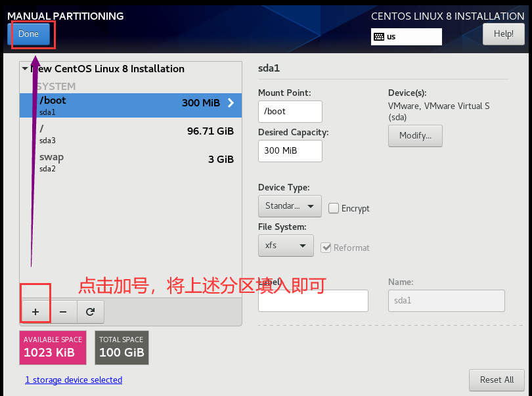
Task: Reload storage configuration with refresh icon
Action: pyautogui.click(x=90, y=312)
